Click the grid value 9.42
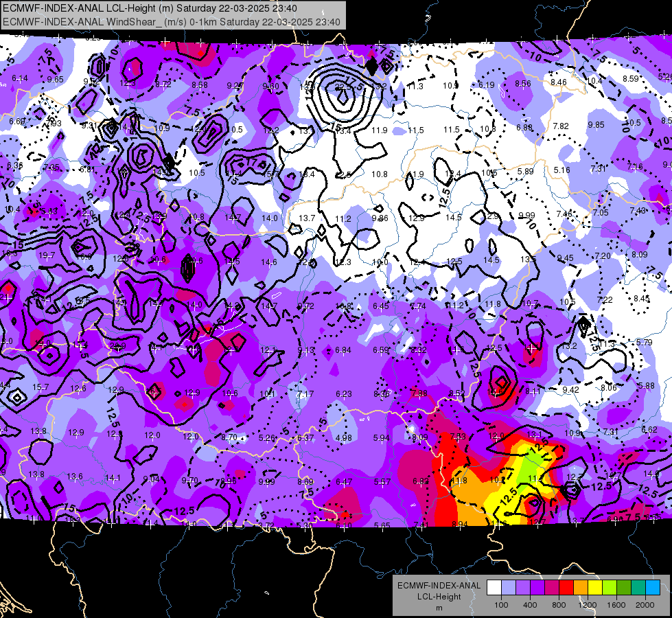This screenshot has width=672, height=618. point(570,389)
